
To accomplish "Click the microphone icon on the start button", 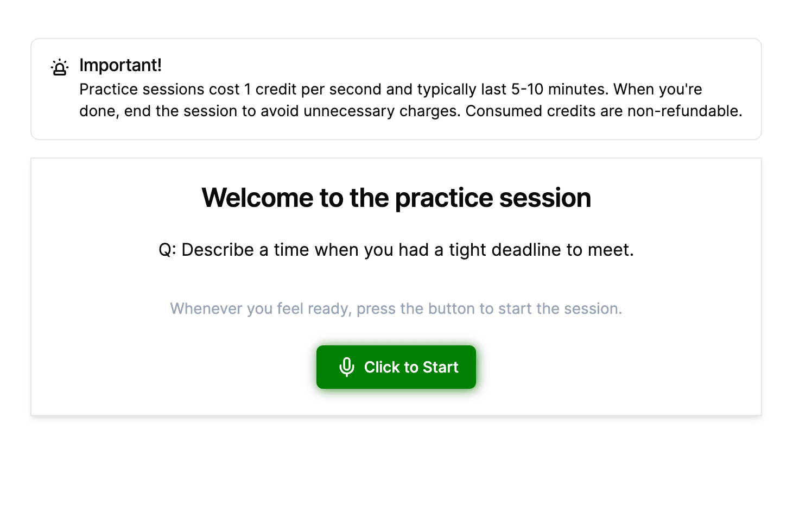I will (347, 367).
